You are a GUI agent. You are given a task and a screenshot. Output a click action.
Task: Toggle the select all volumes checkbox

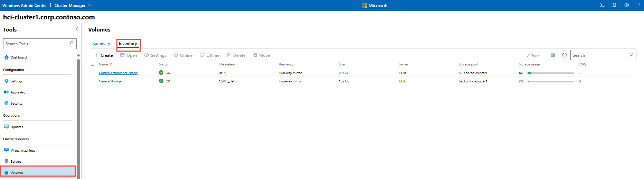click(x=93, y=64)
